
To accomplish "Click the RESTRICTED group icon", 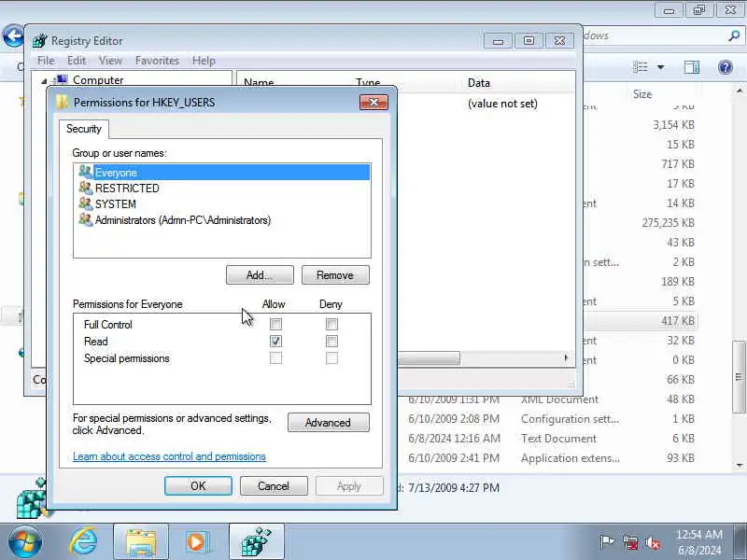I will [85, 188].
